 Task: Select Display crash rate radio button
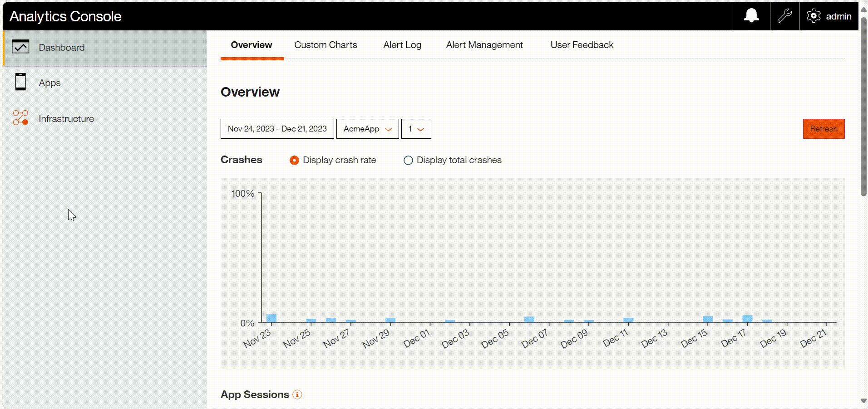[294, 160]
